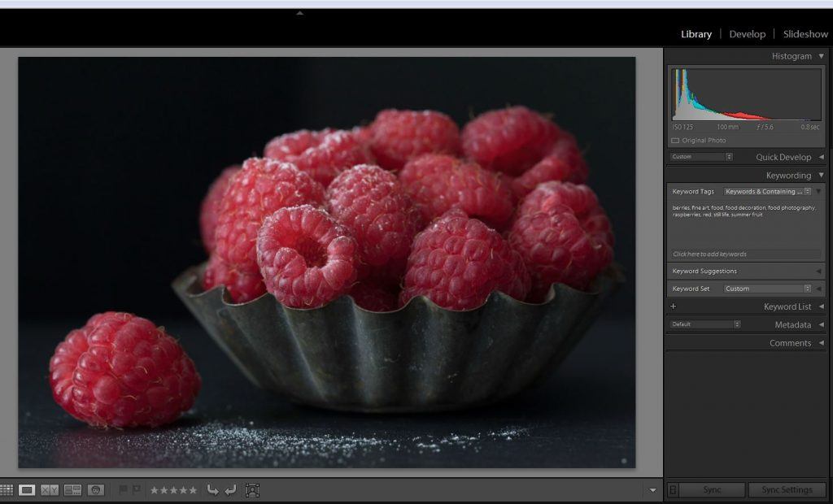Open the Keyword Set Custom dropdown

(768, 289)
